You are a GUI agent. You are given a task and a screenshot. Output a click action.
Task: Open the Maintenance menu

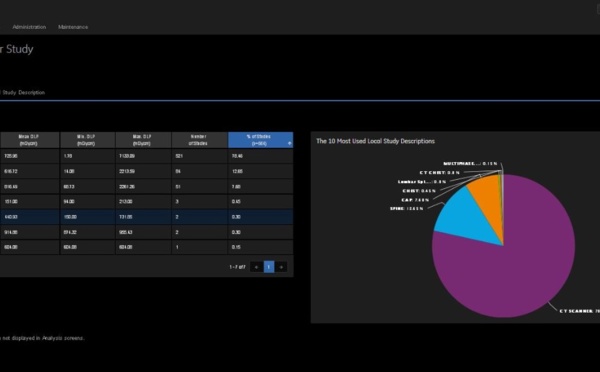coord(73,27)
